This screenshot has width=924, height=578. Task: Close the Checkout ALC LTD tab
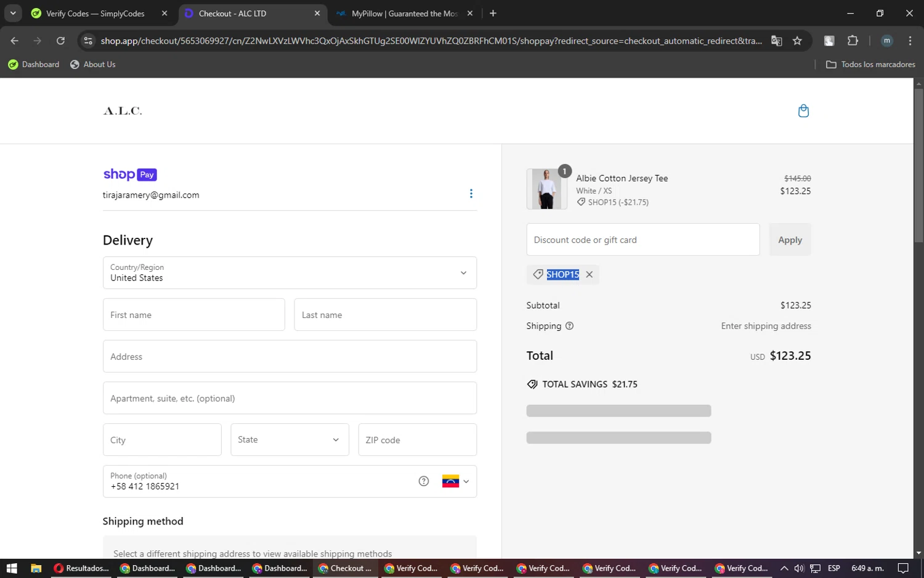point(317,14)
